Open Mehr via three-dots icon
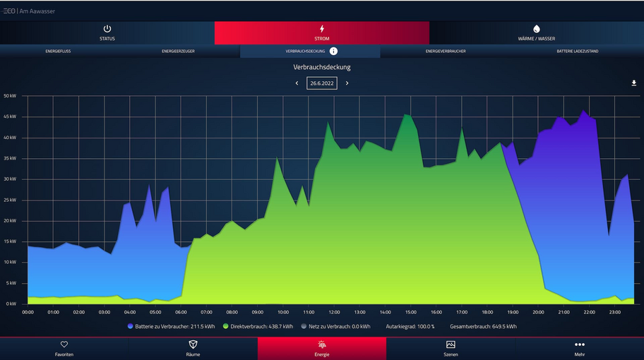 click(580, 344)
